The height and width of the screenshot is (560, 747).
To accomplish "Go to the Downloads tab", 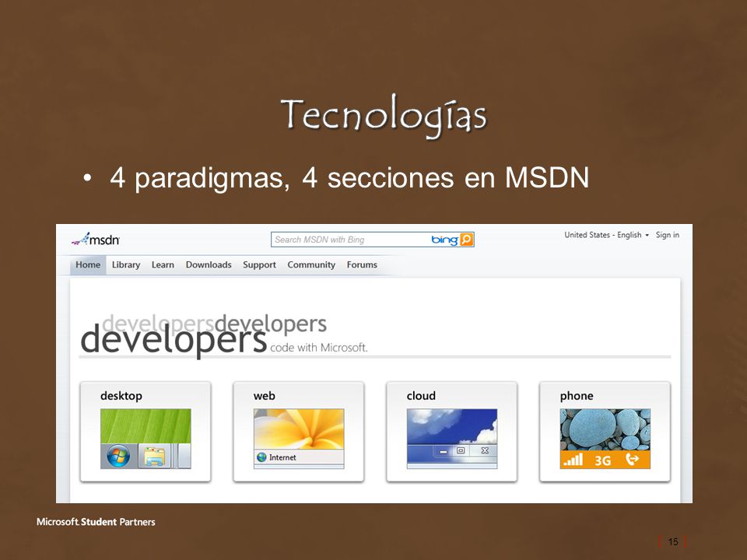I will tap(209, 264).
